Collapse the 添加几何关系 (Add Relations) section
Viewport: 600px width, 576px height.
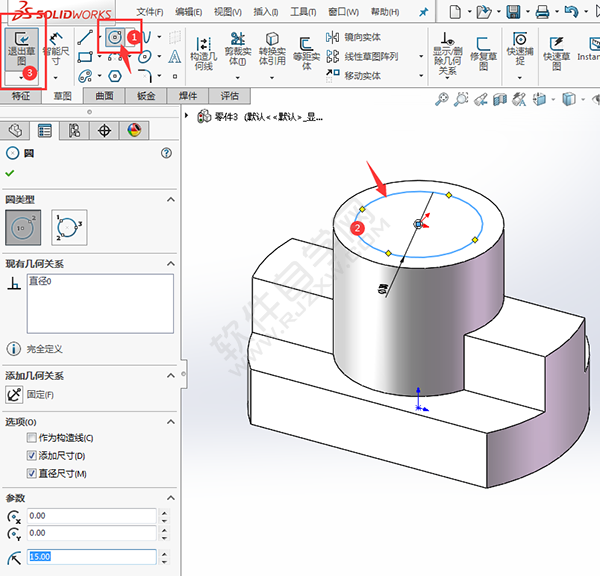171,376
